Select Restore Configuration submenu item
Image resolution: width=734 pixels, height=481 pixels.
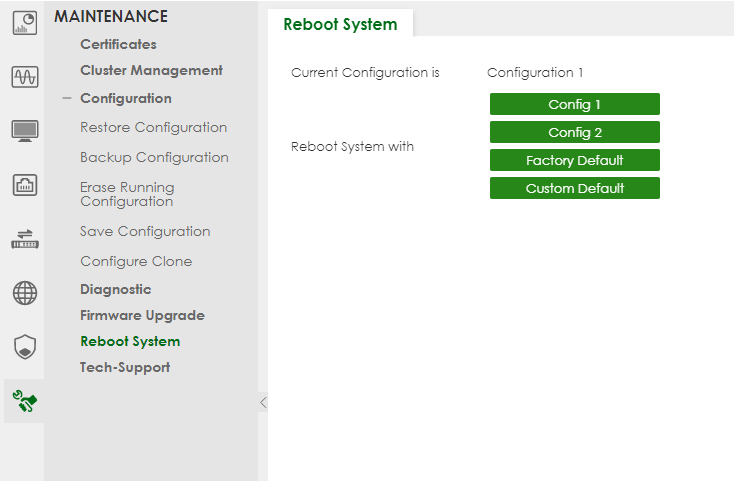pos(153,128)
